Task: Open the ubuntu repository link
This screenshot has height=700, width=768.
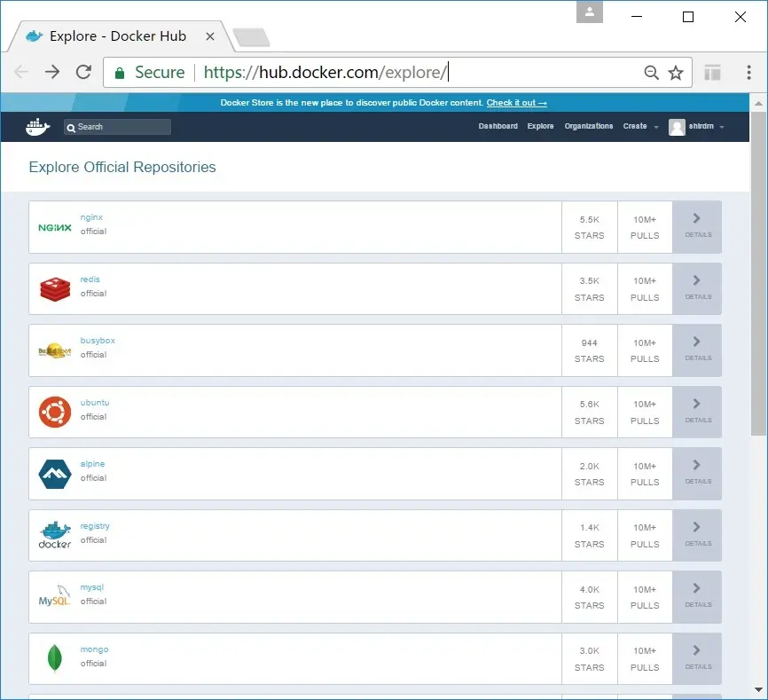Action: coord(95,403)
